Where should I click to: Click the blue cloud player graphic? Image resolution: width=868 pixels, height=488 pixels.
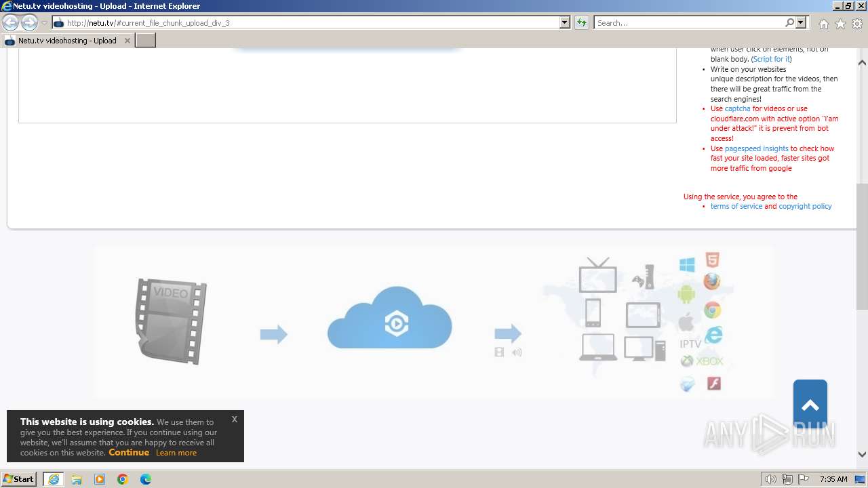click(x=390, y=318)
